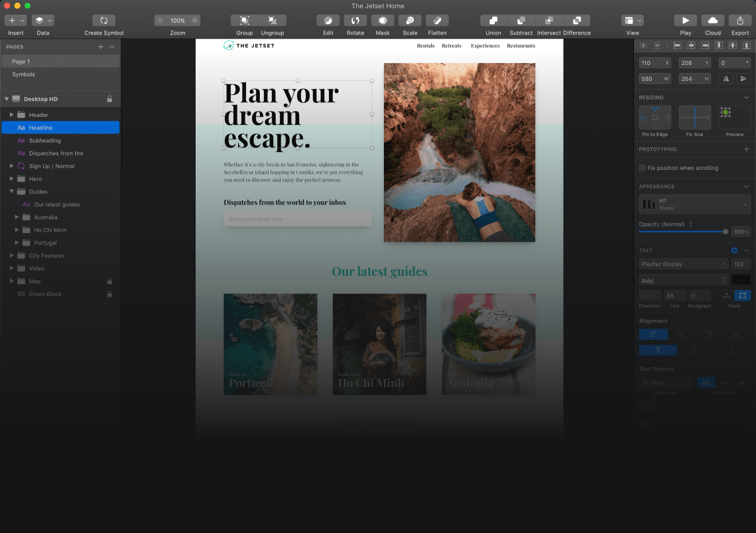Toggle Fixed text box sizing option
This screenshot has width=756, height=533.
(x=742, y=295)
